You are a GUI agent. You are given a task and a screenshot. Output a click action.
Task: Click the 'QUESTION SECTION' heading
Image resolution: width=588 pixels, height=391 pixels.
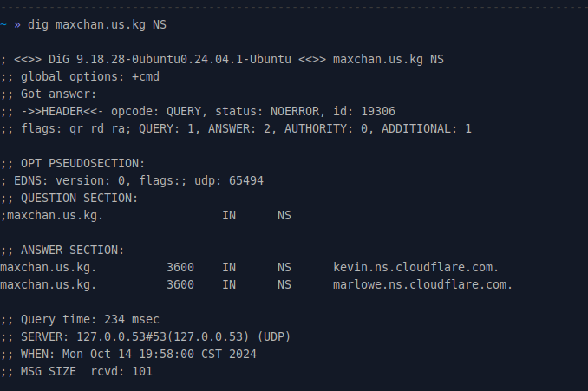click(x=79, y=198)
